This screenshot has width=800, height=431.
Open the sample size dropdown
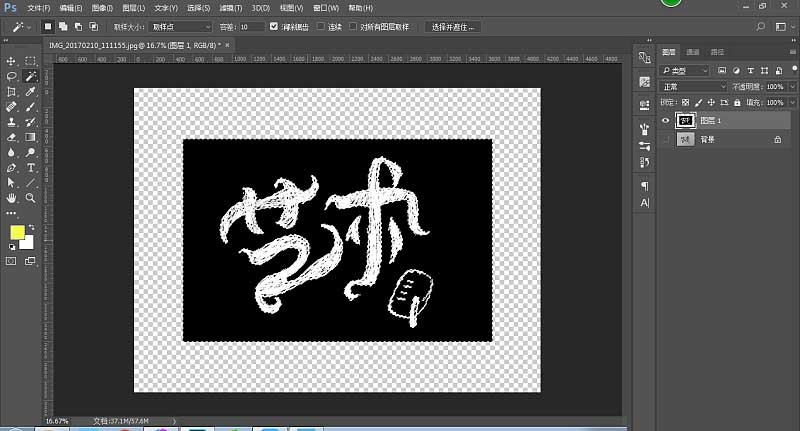(x=181, y=27)
